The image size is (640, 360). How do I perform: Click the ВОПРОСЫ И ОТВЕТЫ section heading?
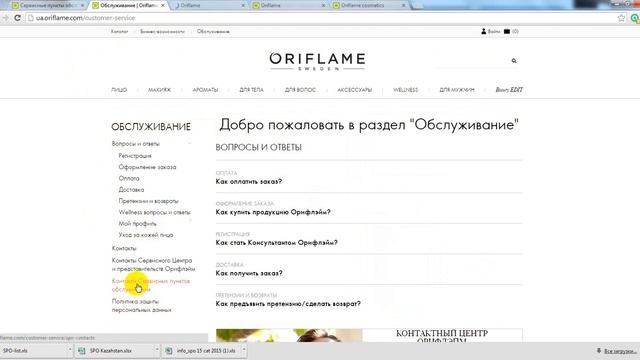258,147
